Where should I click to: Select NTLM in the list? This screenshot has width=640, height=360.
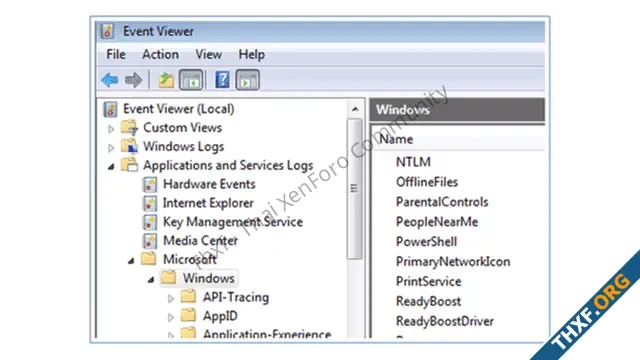point(413,162)
